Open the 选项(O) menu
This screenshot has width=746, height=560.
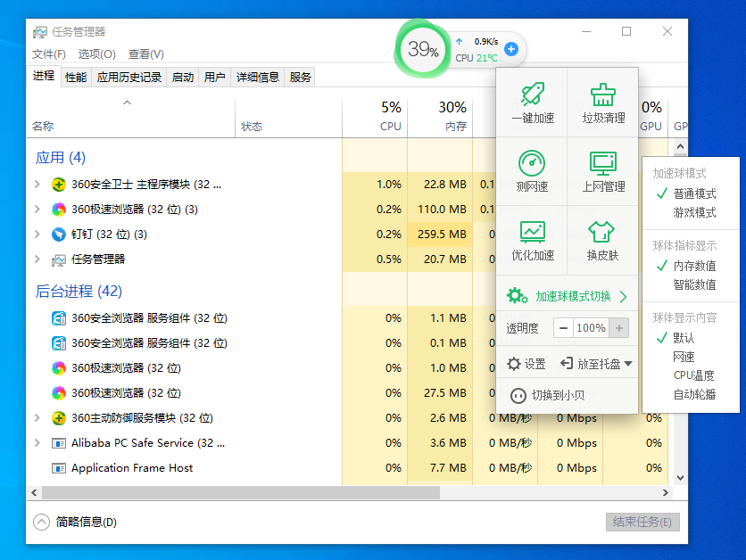point(96,54)
